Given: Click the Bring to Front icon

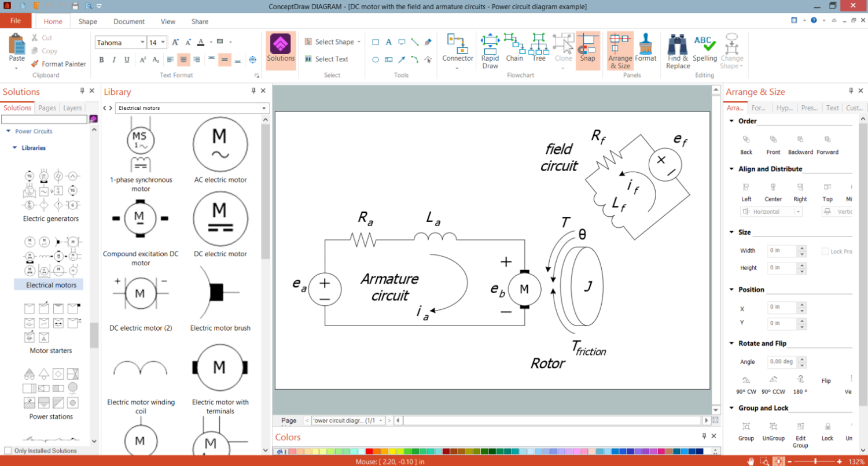Looking at the screenshot, I should [x=773, y=139].
